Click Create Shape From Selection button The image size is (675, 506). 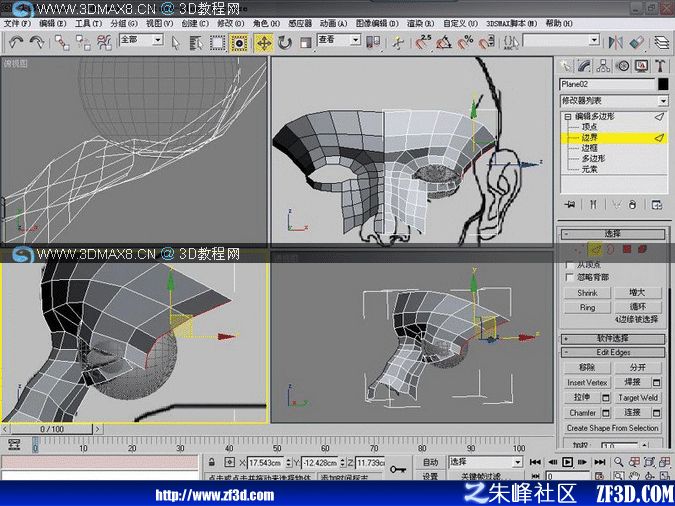tap(613, 428)
